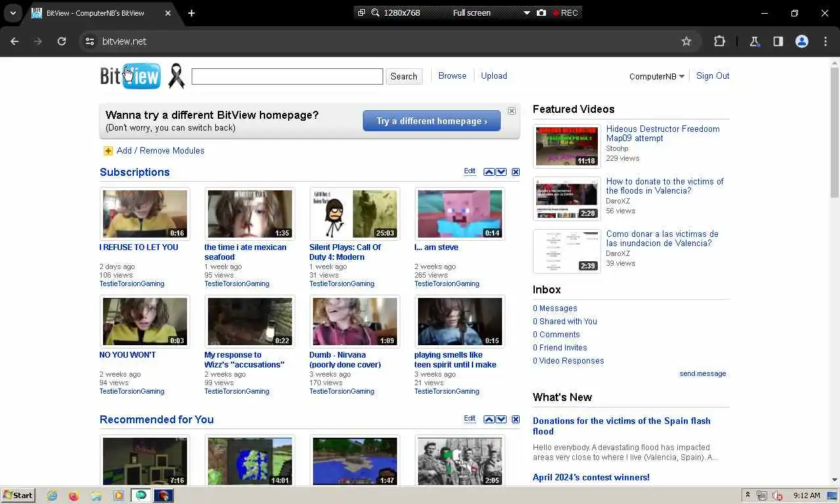Image resolution: width=840 pixels, height=504 pixels.
Task: Click the send message link
Action: tap(703, 373)
